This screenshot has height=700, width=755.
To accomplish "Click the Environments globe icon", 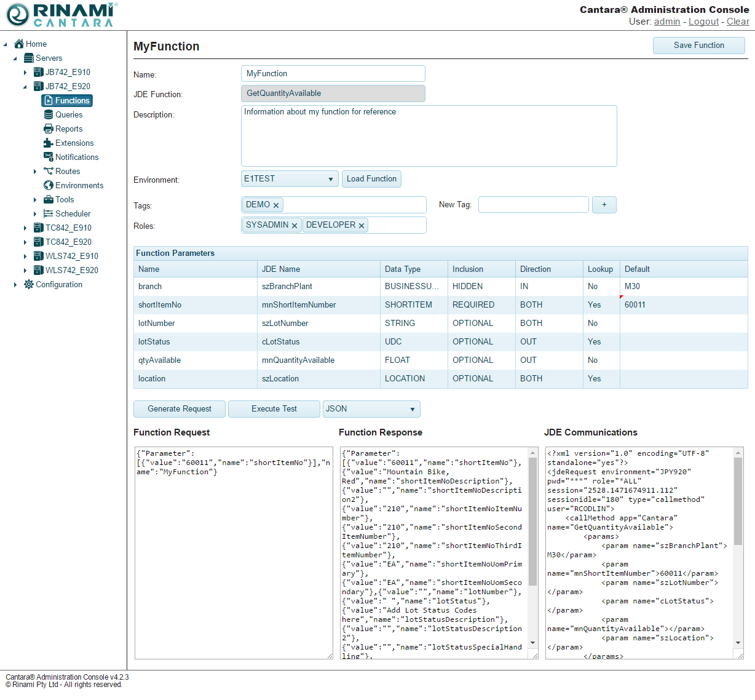I will (49, 185).
